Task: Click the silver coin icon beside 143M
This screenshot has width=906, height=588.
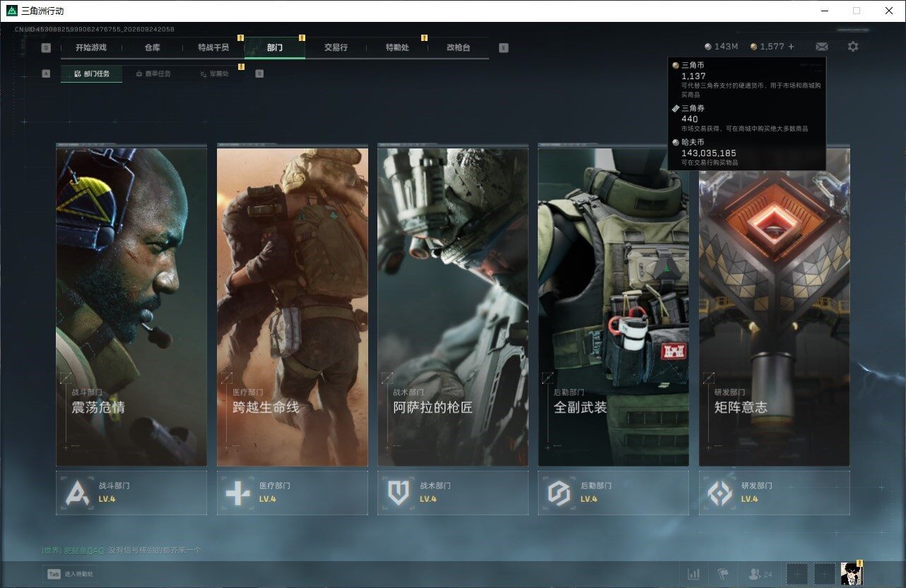Action: 708,47
